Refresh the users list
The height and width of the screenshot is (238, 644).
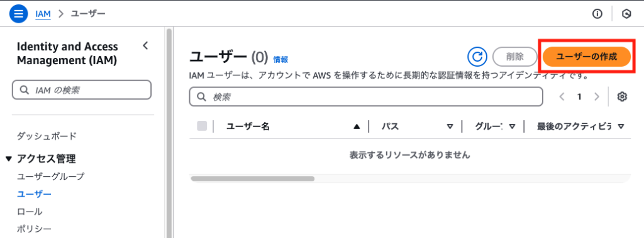477,57
